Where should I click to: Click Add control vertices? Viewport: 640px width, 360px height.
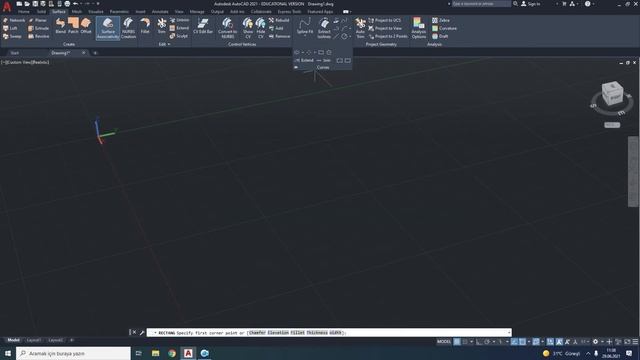click(x=276, y=28)
